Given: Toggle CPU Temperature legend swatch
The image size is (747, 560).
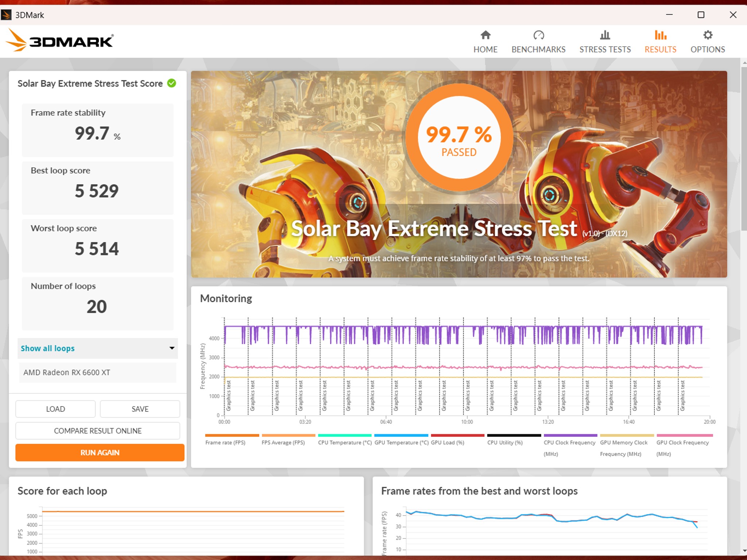Looking at the screenshot, I should pyautogui.click(x=345, y=435).
